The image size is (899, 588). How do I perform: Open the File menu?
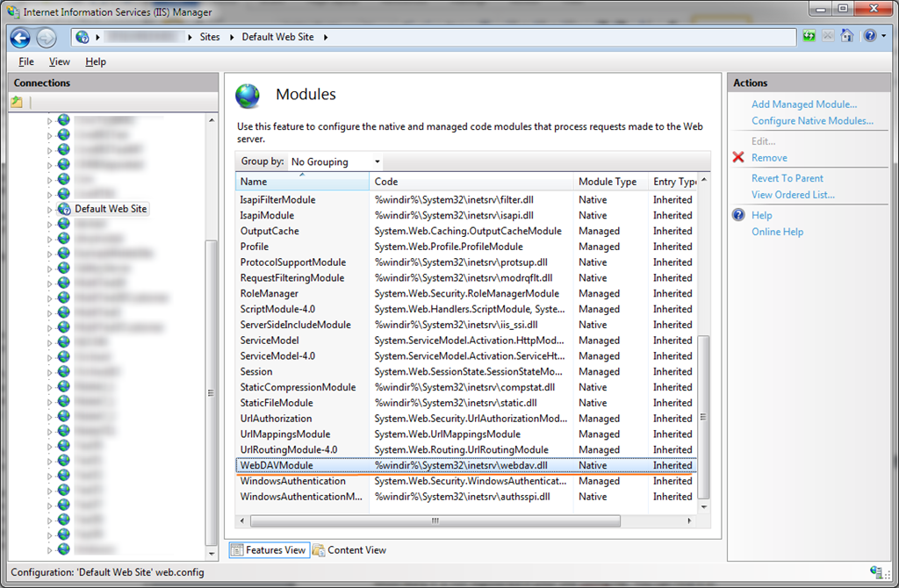[26, 62]
